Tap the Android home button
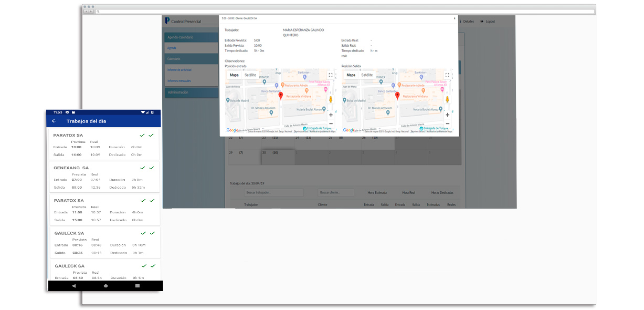The image size is (644, 310). tap(105, 286)
